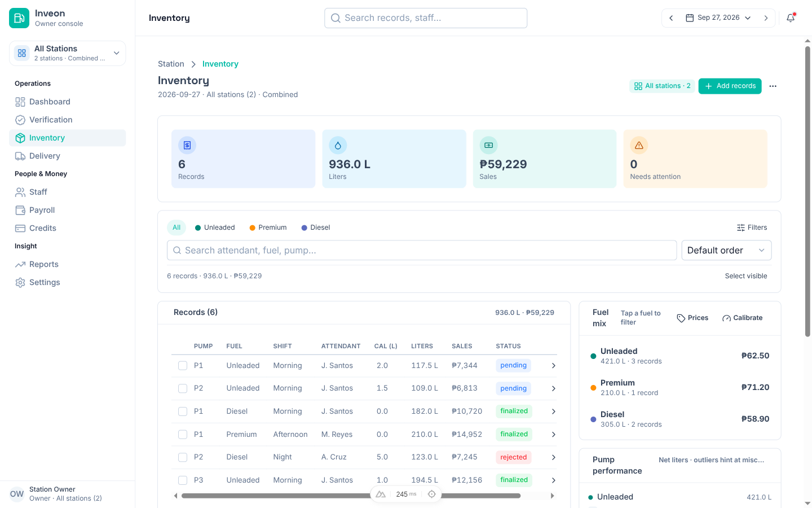
Task: Click the Sales card cash icon
Action: pos(489,146)
